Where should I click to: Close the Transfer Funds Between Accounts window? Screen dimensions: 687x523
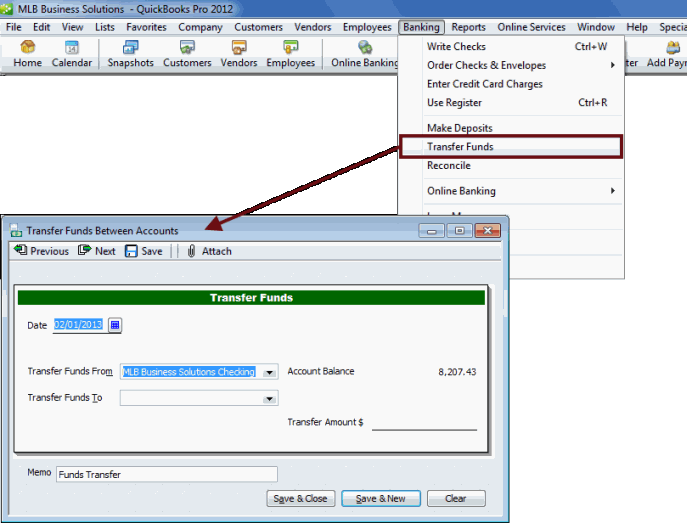[487, 230]
